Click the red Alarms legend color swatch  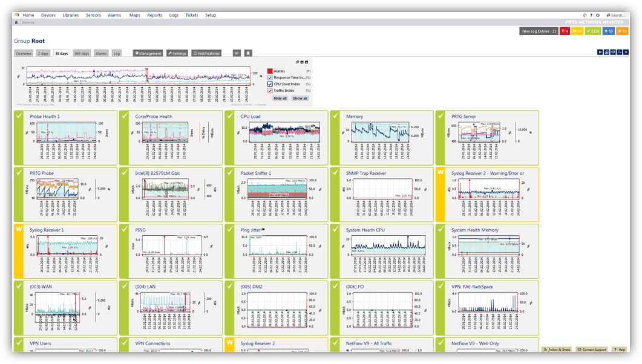(270, 71)
